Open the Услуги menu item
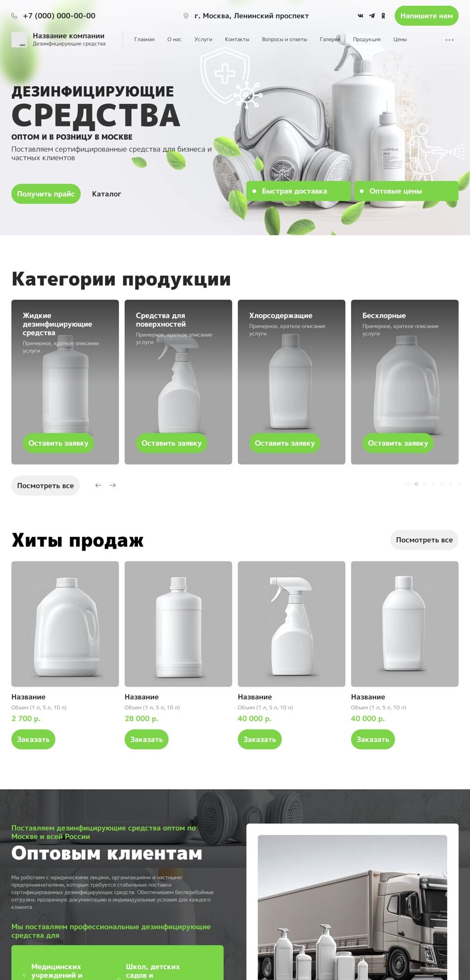Image resolution: width=470 pixels, height=980 pixels. coord(203,39)
